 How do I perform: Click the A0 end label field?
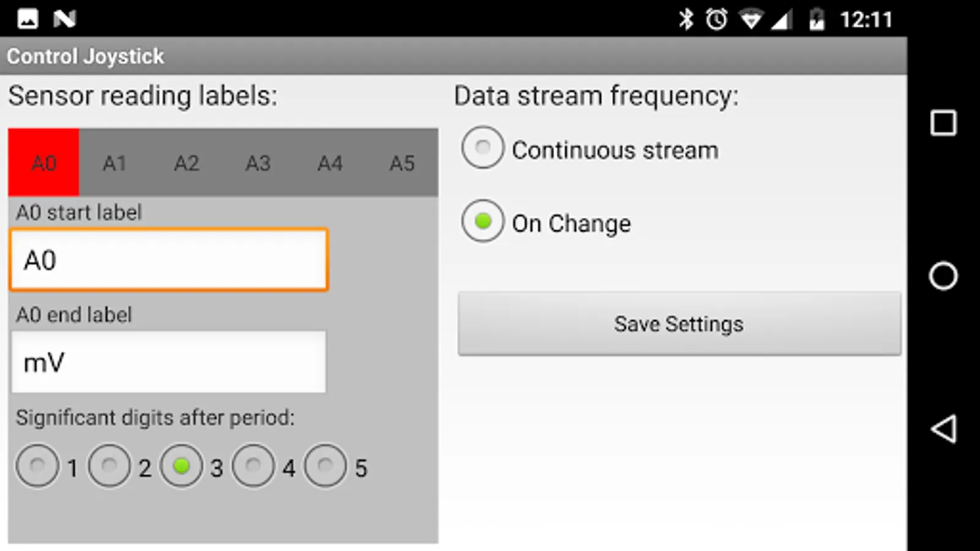(x=169, y=362)
